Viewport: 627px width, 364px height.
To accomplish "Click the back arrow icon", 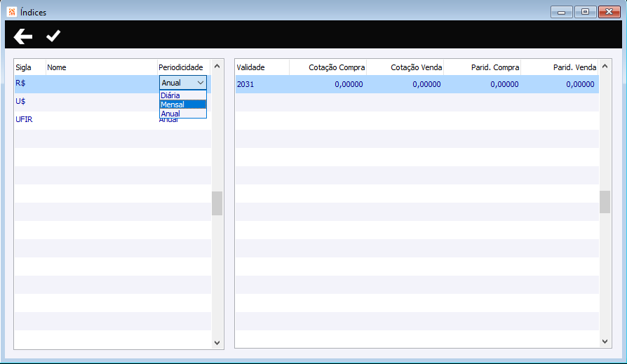I will [22, 36].
